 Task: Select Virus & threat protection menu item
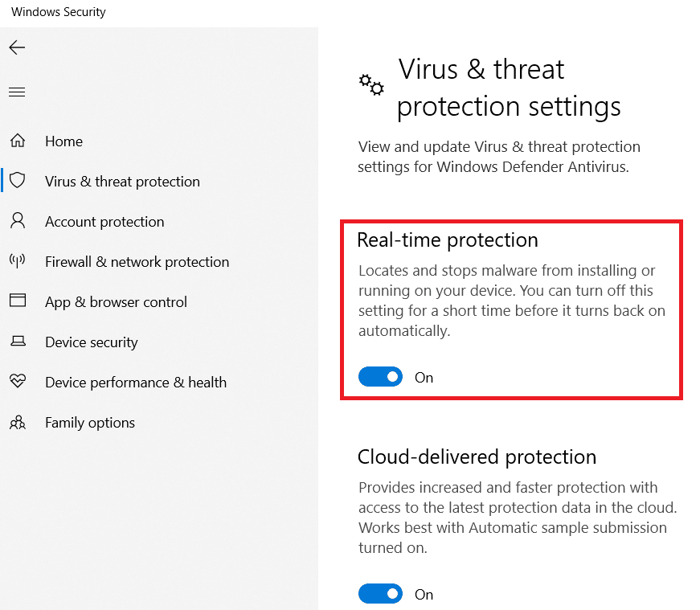click(122, 182)
